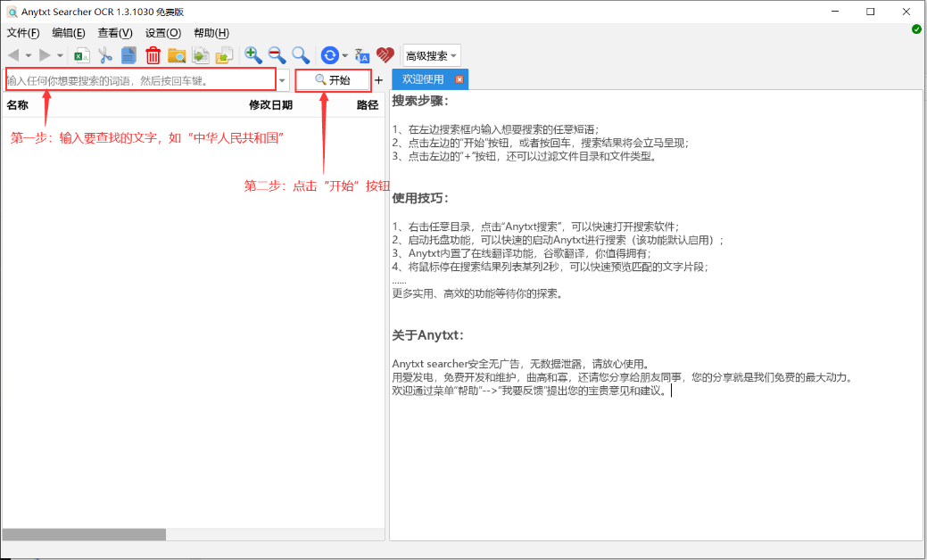Click the folder with magnifier icon
The width and height of the screenshot is (927, 560).
coord(177,55)
